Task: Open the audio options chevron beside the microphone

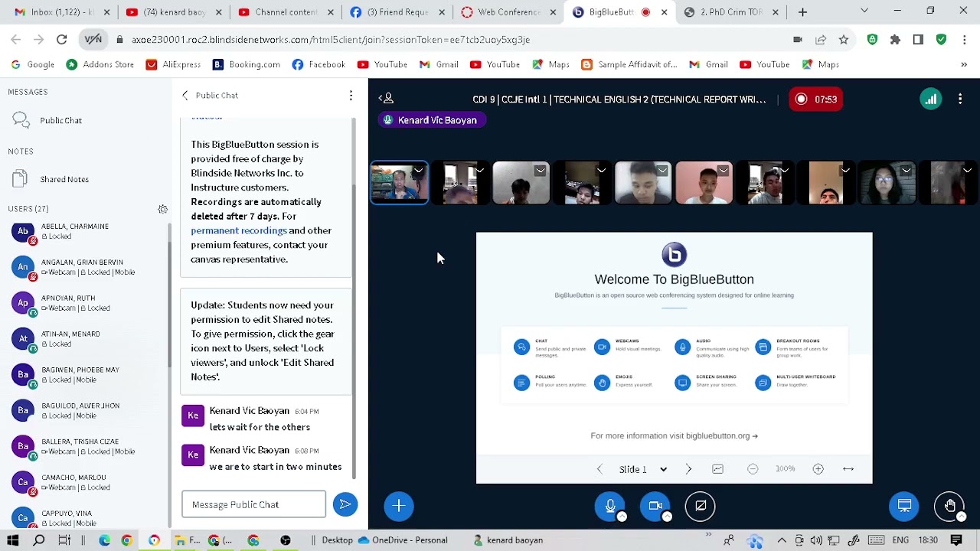Action: coord(622,517)
